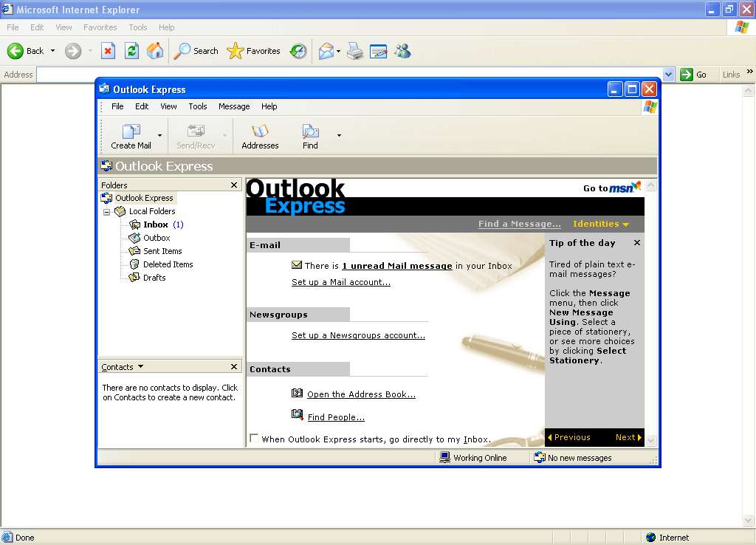
Task: Select the Inbox folder icon
Action: click(x=134, y=224)
